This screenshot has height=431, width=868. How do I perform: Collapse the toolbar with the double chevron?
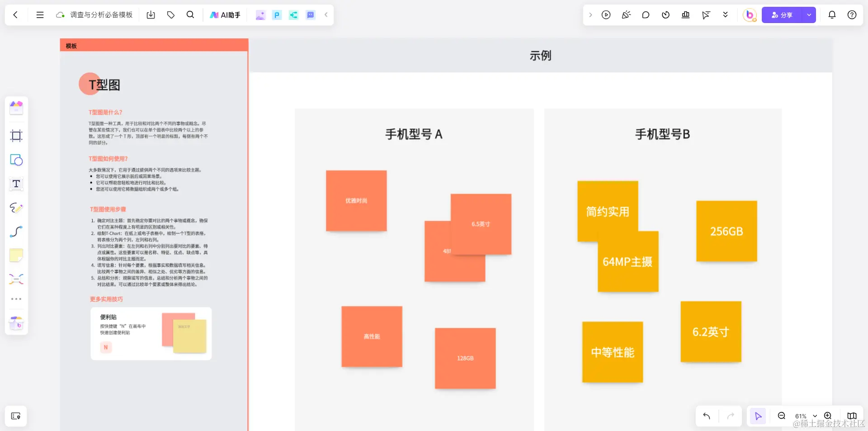click(725, 14)
